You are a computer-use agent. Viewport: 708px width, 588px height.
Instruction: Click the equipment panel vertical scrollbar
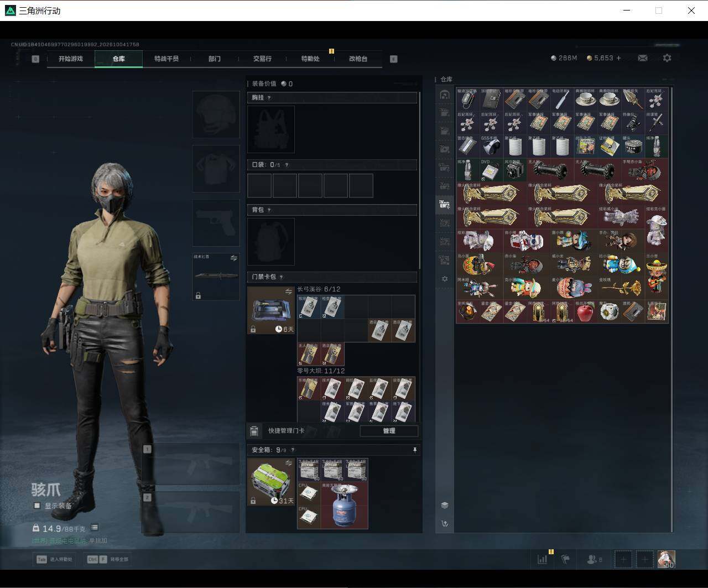tap(420, 180)
